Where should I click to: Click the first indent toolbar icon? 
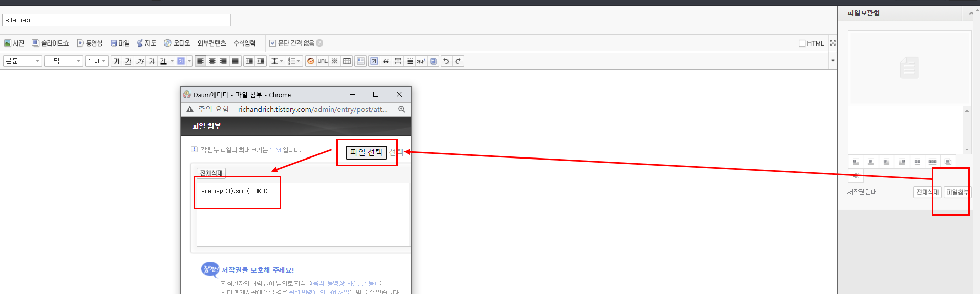(249, 61)
